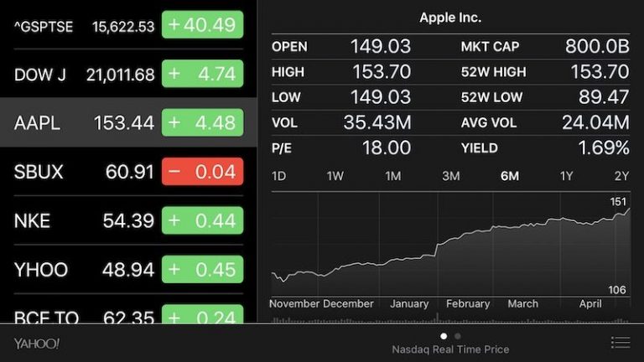Go to the first page indicator dot

[444, 336]
